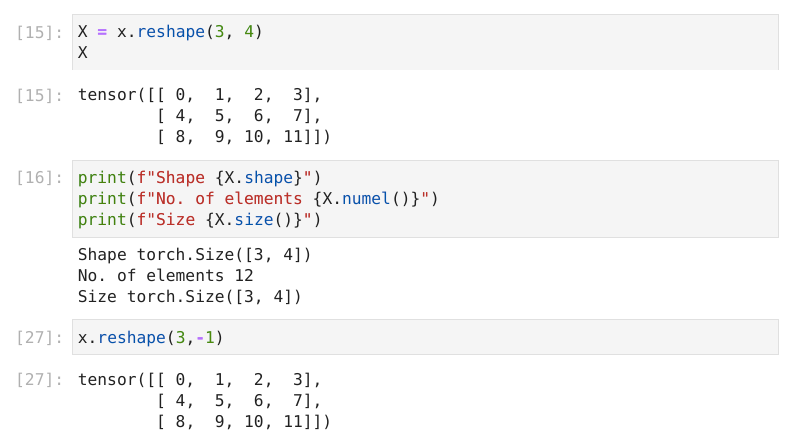
Task: Click the tensor output of cell 15
Action: click(x=204, y=116)
